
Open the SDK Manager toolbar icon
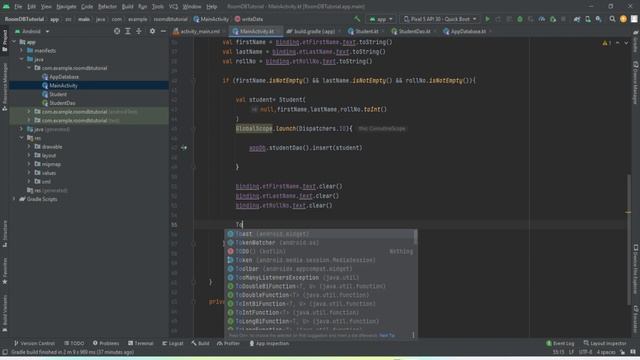click(x=598, y=19)
